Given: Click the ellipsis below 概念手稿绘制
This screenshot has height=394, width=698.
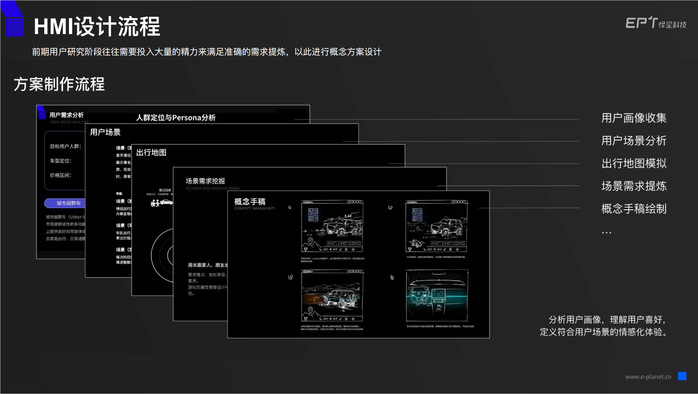Looking at the screenshot, I should (x=606, y=232).
